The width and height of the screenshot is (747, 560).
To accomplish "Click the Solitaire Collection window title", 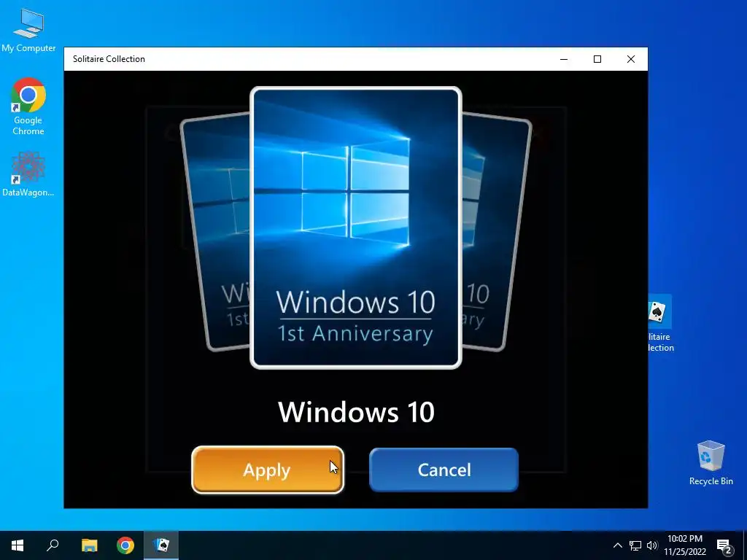I will (109, 59).
